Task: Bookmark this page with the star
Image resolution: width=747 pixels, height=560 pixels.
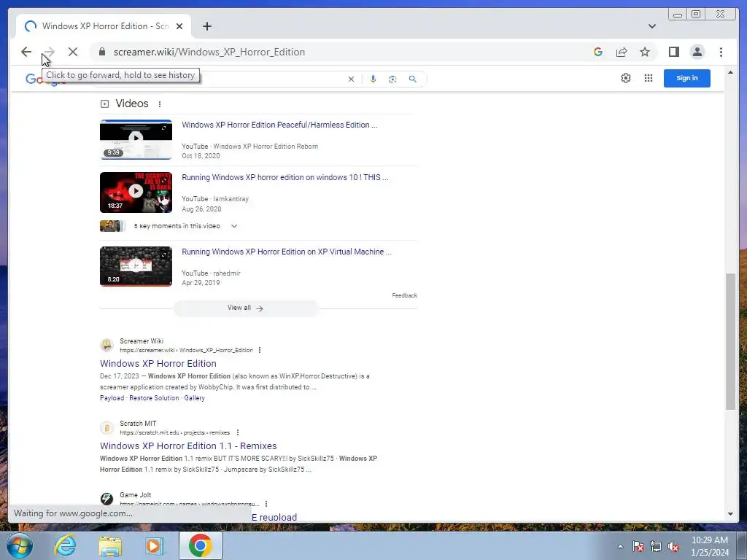Action: [x=645, y=52]
